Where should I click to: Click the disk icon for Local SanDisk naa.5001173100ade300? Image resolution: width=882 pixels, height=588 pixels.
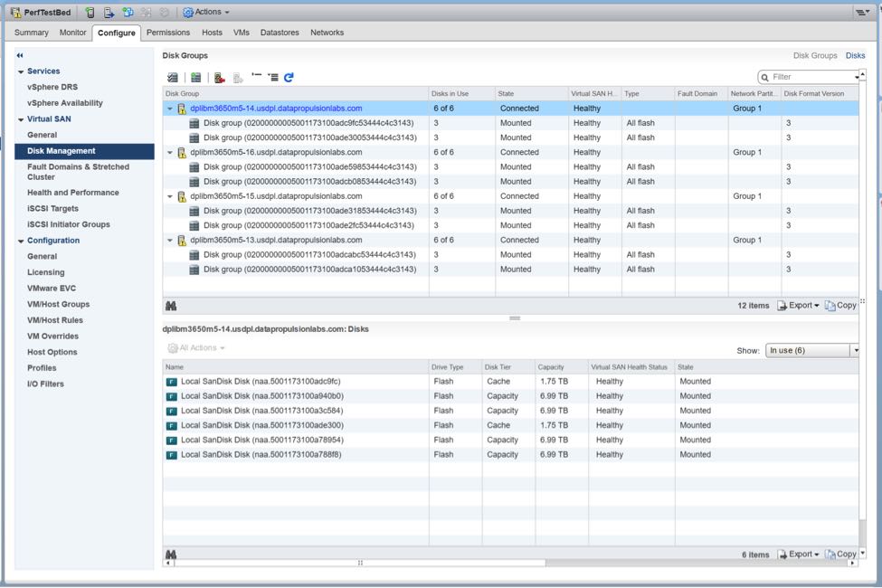click(170, 424)
